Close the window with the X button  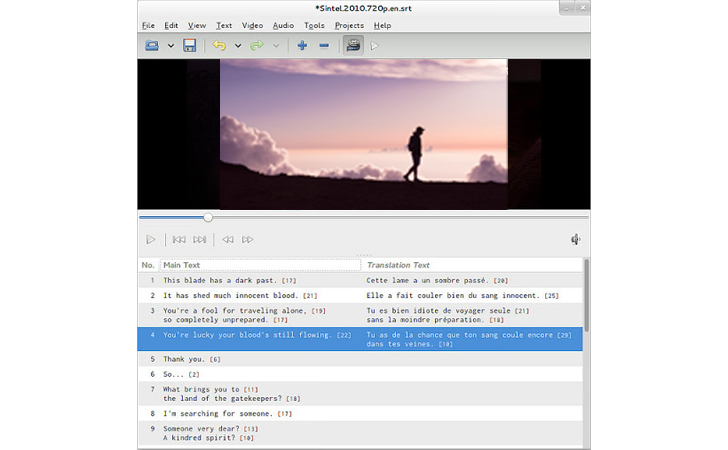coord(583,8)
